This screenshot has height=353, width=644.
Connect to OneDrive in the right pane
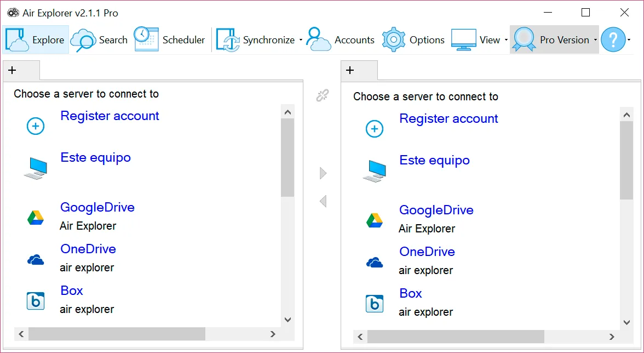tap(427, 252)
